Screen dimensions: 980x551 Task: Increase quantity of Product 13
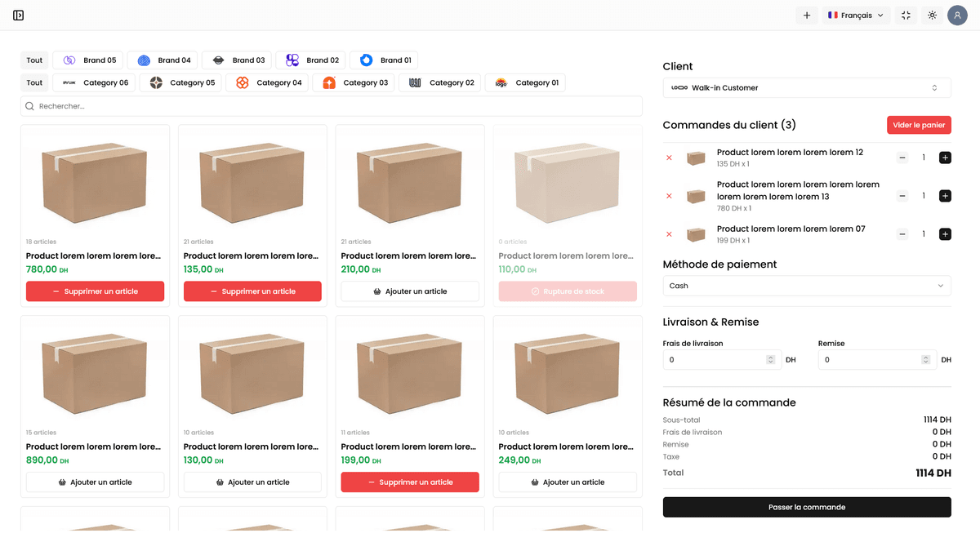point(945,196)
